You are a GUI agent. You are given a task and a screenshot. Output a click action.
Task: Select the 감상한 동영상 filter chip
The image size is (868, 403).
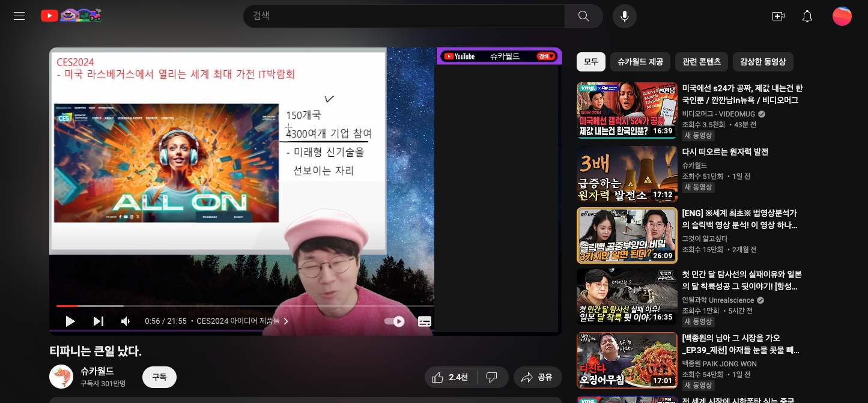pos(763,62)
